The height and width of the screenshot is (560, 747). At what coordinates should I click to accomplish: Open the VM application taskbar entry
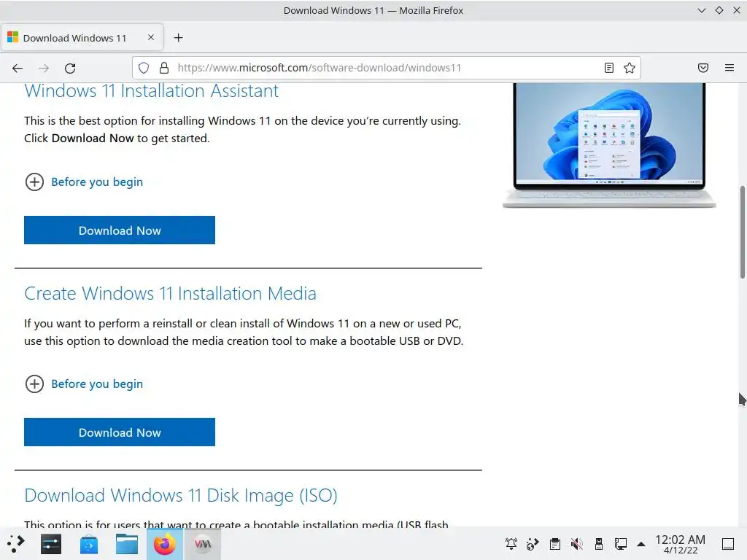(203, 544)
